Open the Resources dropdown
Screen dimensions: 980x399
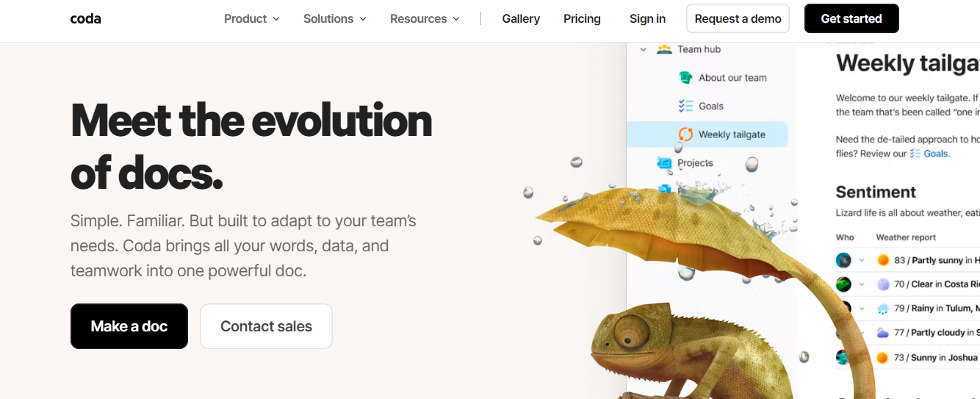click(425, 18)
